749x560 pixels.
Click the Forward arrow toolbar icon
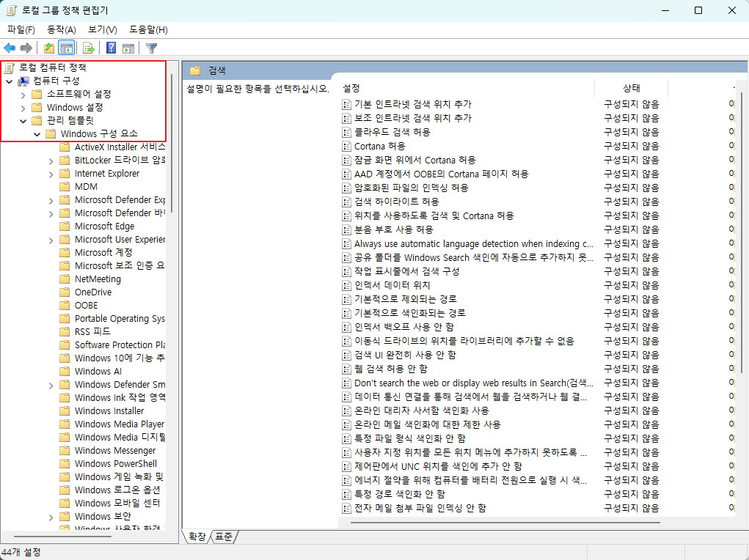[x=26, y=48]
